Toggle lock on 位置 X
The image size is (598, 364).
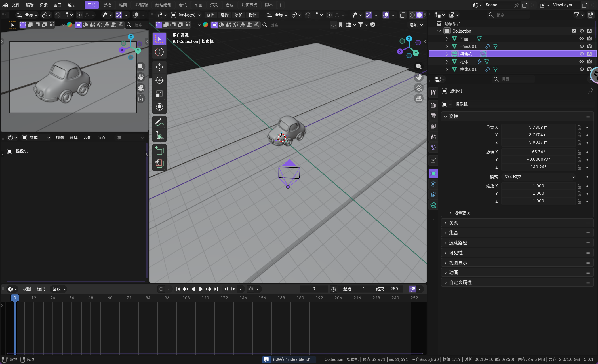coord(579,127)
